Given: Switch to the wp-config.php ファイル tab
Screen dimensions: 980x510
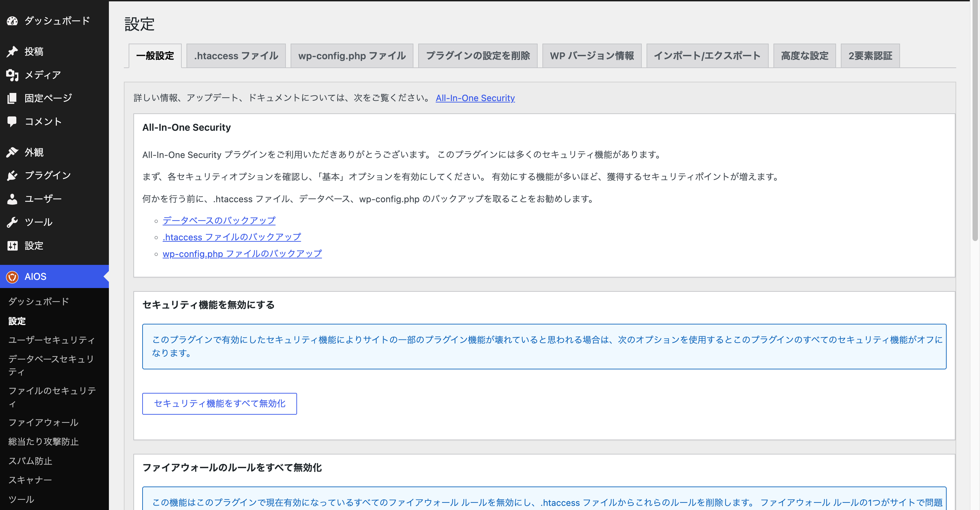Looking at the screenshot, I should 352,56.
